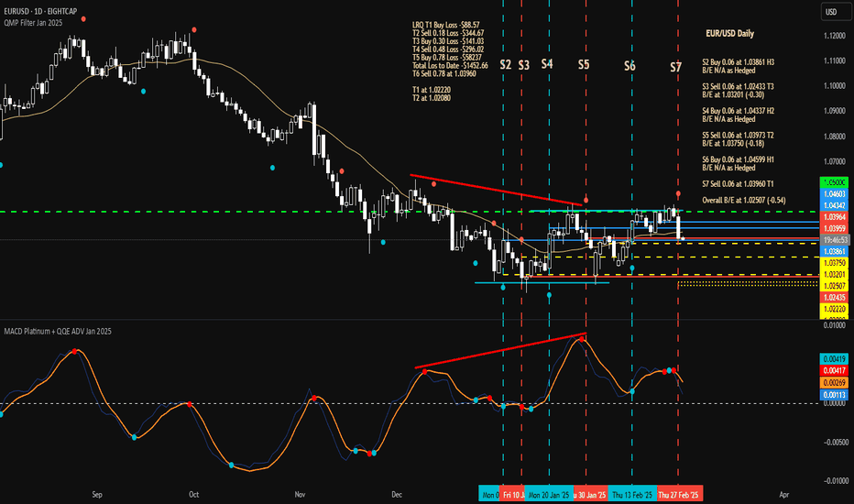Open the QMP Filter Jan 2025 indicator legend
The image size is (854, 504).
point(33,23)
